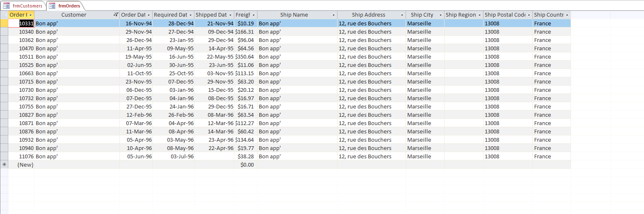Open the Ship City column dropdown arrow
Screen dimensions: 644x214
click(440, 15)
